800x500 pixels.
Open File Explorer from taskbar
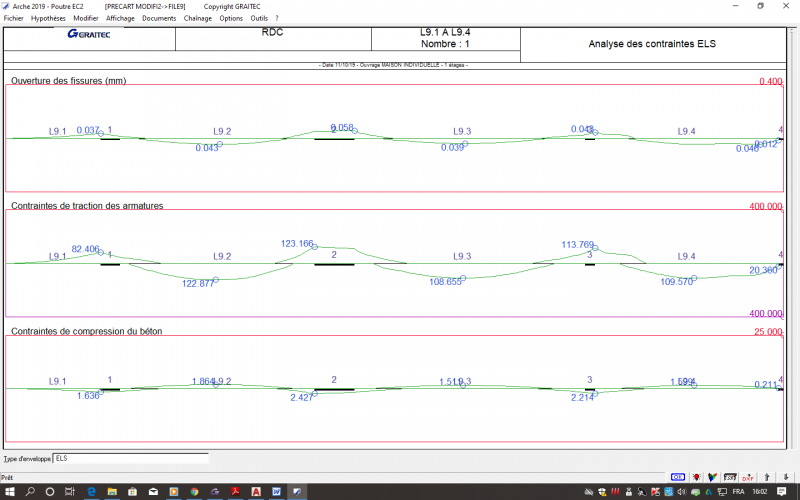click(x=112, y=492)
